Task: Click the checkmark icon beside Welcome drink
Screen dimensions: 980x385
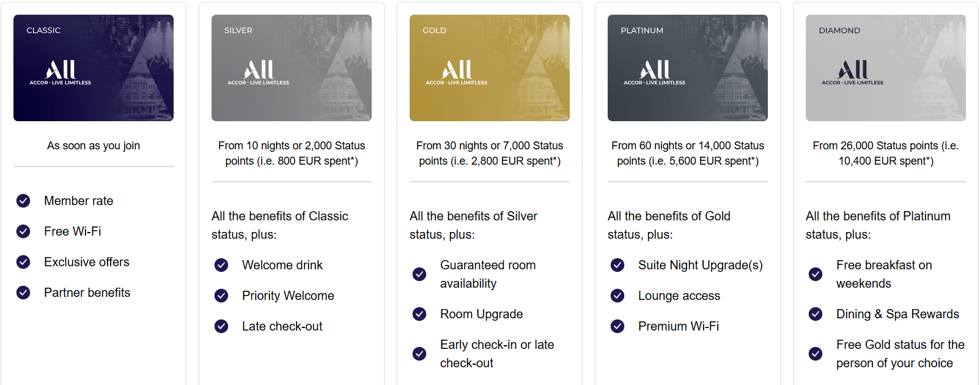Action: point(221,265)
